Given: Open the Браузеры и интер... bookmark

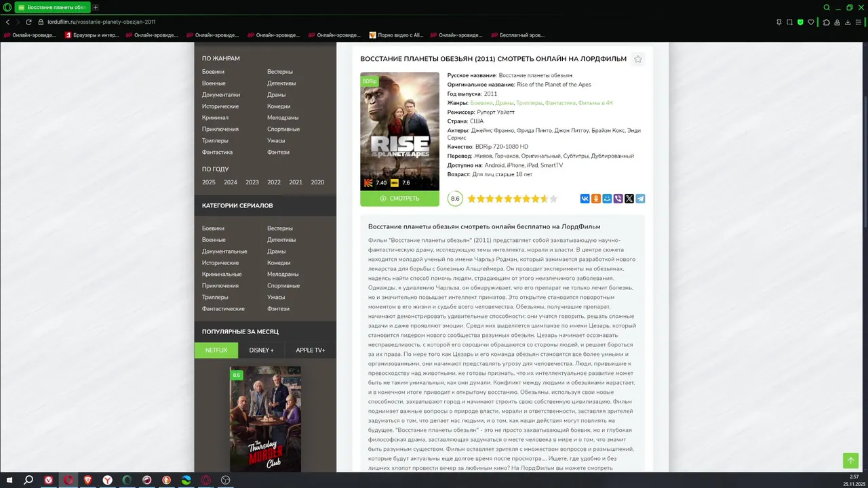Looking at the screenshot, I should point(91,35).
